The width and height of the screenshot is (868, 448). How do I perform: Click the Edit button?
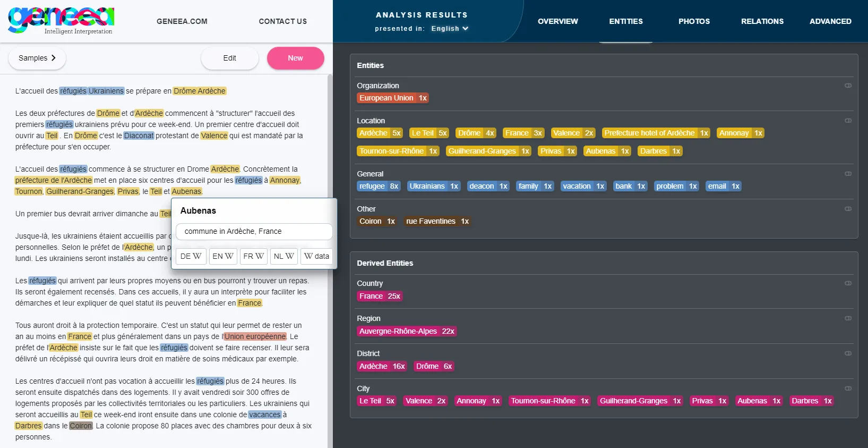click(x=229, y=58)
